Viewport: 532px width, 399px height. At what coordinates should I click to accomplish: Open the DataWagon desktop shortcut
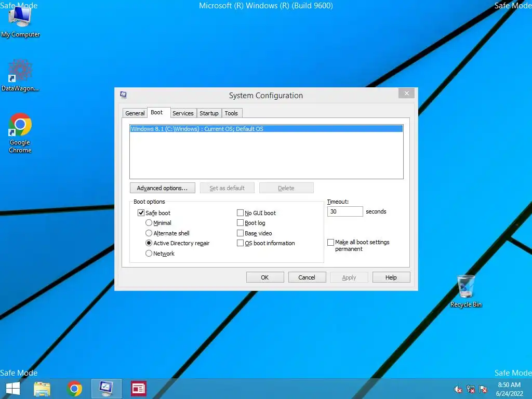[20, 75]
